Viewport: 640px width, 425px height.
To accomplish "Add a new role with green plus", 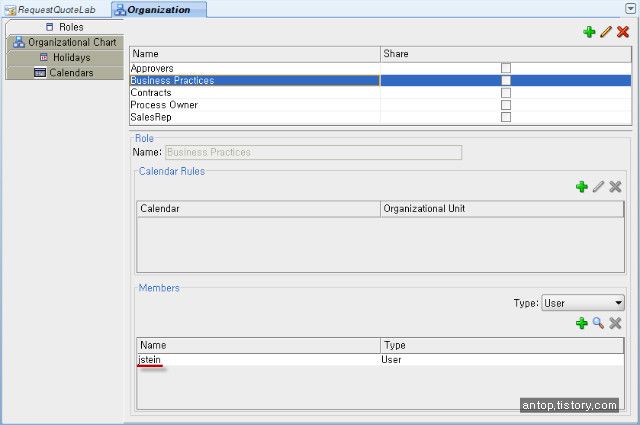I will pyautogui.click(x=589, y=32).
